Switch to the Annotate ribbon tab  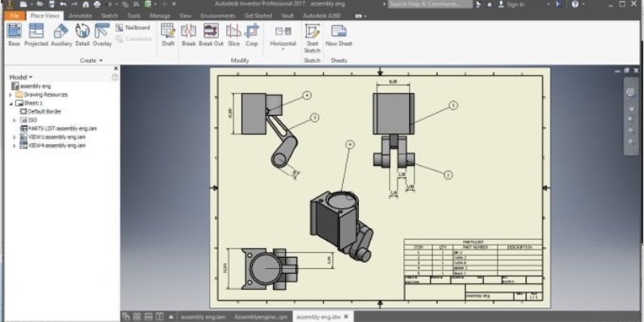click(80, 15)
